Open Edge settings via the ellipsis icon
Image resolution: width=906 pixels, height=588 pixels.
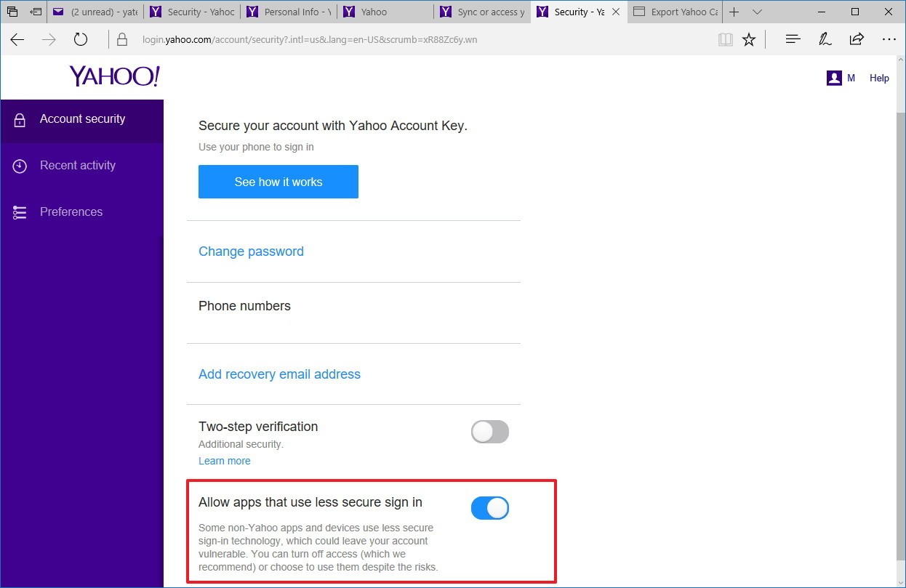coord(889,39)
